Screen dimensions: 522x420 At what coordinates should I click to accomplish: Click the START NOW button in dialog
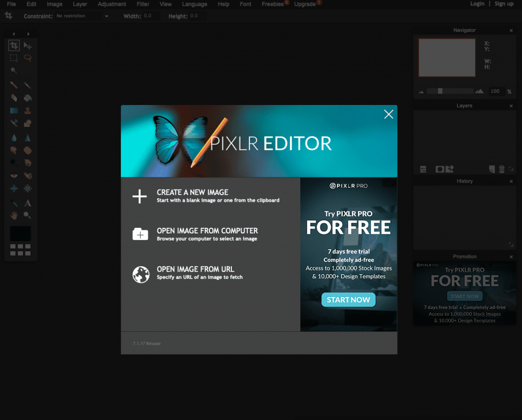(348, 300)
